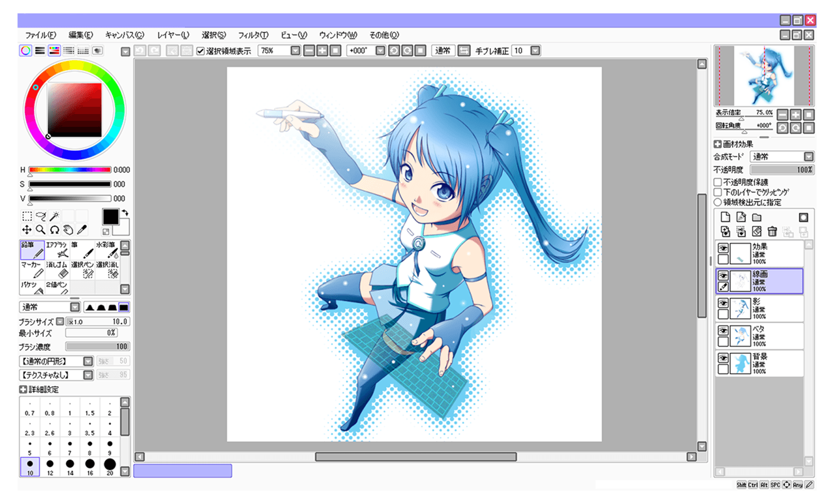Enable 不透明度保護 opacity protection checkbox
835x504 pixels.
tap(718, 182)
